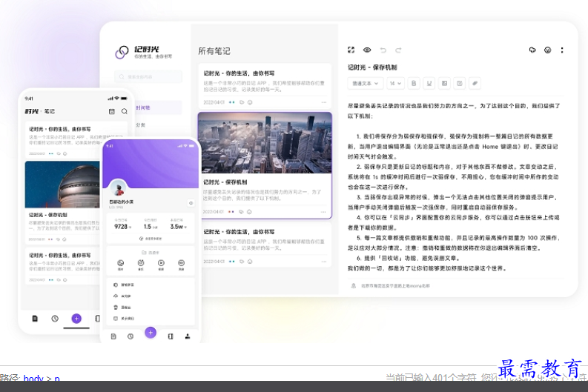Image resolution: width=588 pixels, height=392 pixels.
Task: Toggle bold formatting button B
Action: click(414, 83)
